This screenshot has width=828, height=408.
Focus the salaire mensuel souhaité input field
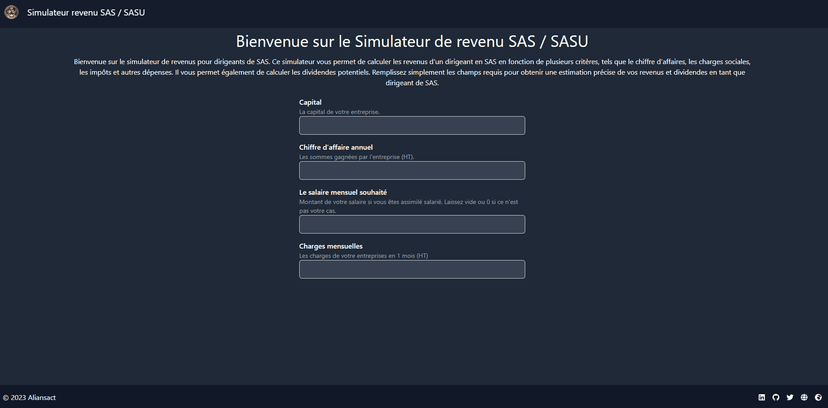(x=412, y=224)
